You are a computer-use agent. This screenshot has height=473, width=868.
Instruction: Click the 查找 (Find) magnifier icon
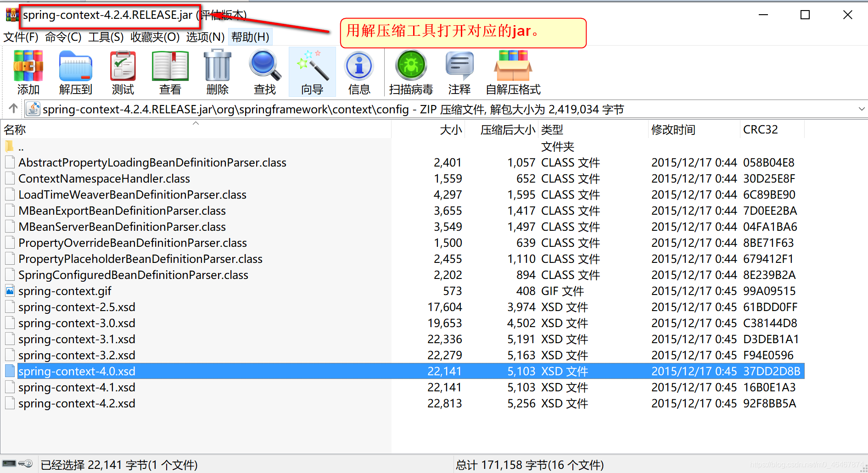click(265, 66)
